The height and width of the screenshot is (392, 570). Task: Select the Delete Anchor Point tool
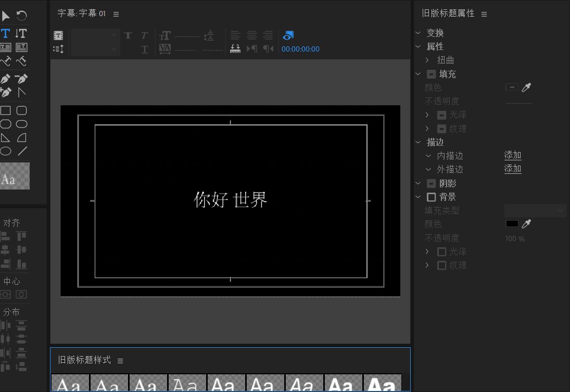(21, 79)
